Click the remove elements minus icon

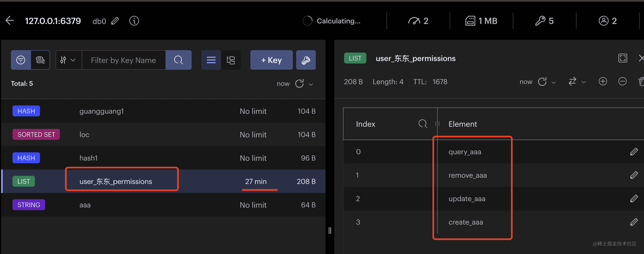622,81
